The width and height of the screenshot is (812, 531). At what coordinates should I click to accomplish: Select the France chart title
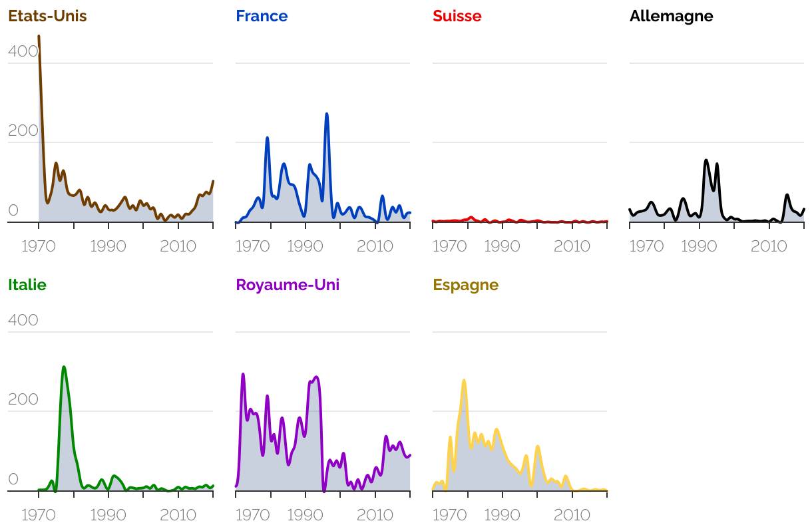tap(262, 16)
